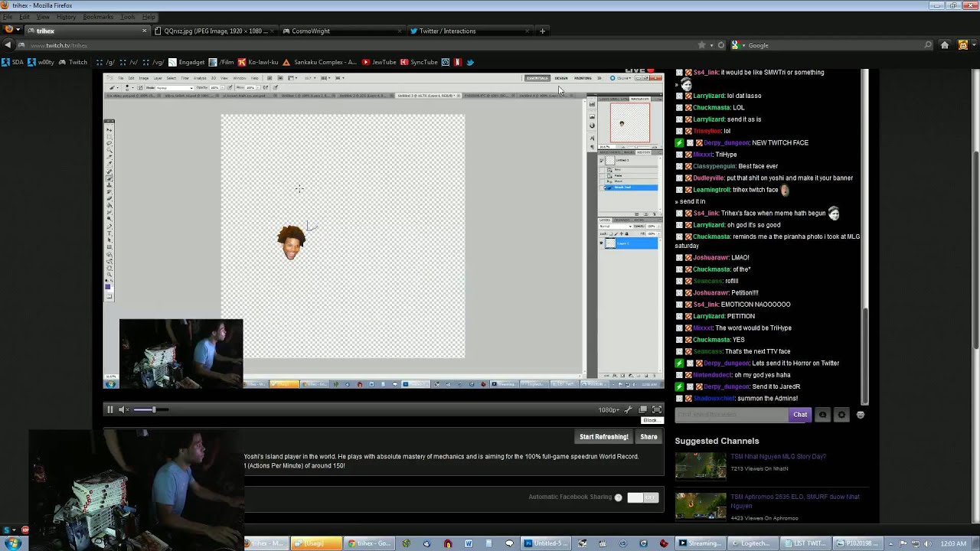
Task: Click the system clock showing 12:03 AM
Action: pos(953,544)
